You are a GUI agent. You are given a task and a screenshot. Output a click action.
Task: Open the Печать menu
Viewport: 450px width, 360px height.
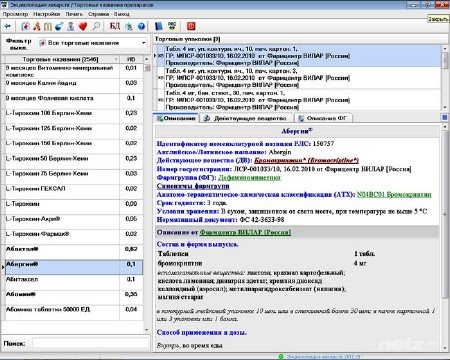coord(74,14)
